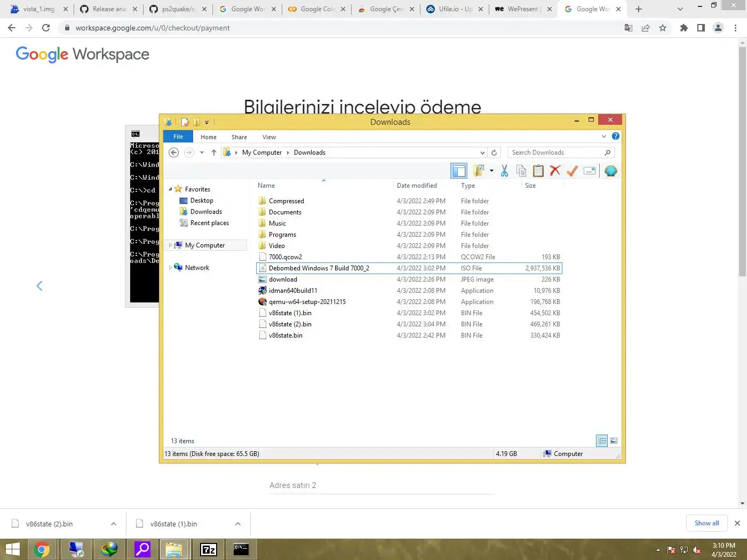Open new Chrome tab with plus button
The height and width of the screenshot is (560, 747).
coord(639,9)
